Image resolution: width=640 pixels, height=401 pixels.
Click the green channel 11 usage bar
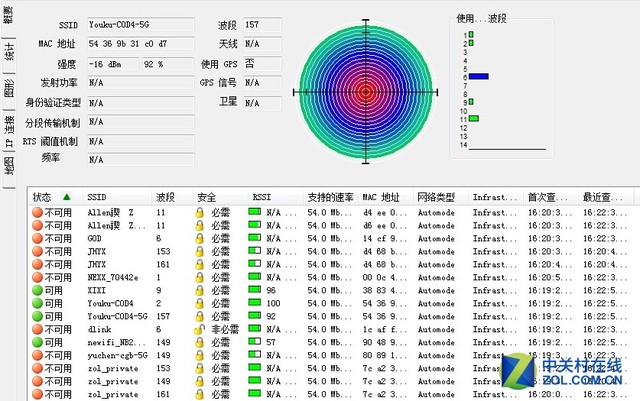(474, 118)
